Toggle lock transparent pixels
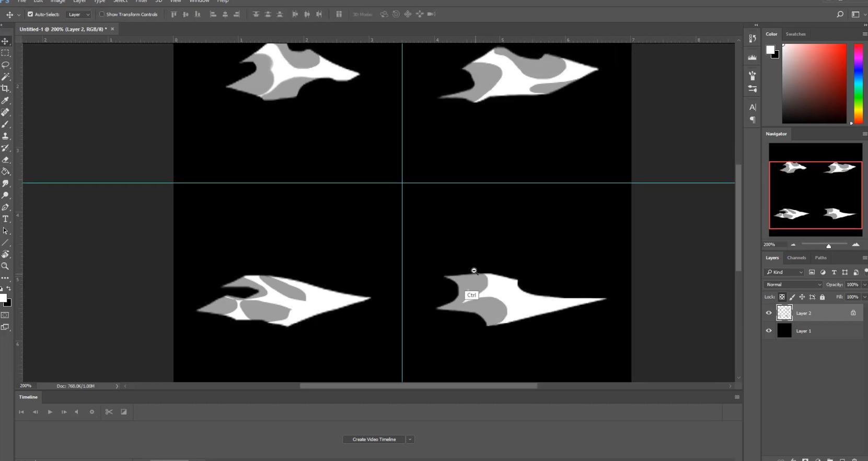 (782, 297)
